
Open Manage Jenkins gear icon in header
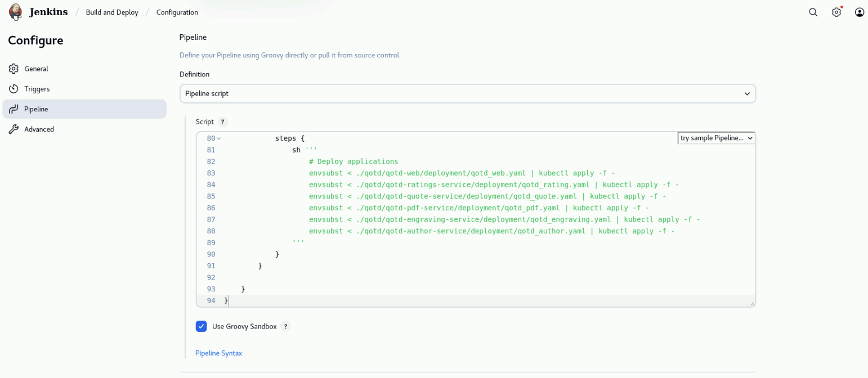836,12
